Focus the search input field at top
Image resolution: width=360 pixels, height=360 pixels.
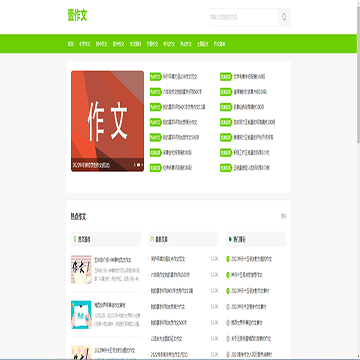click(244, 17)
